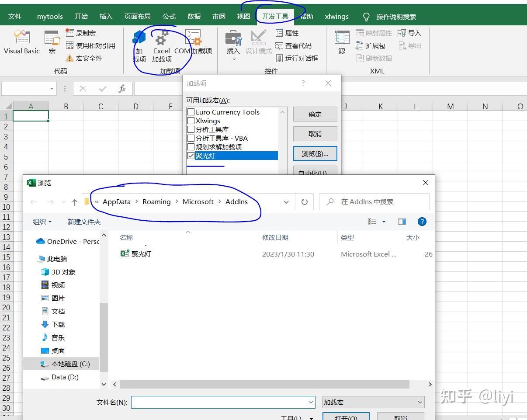Screen dimensions: 527x420
Task: Open the Insert controls (插入) dropdown
Action: (233, 45)
